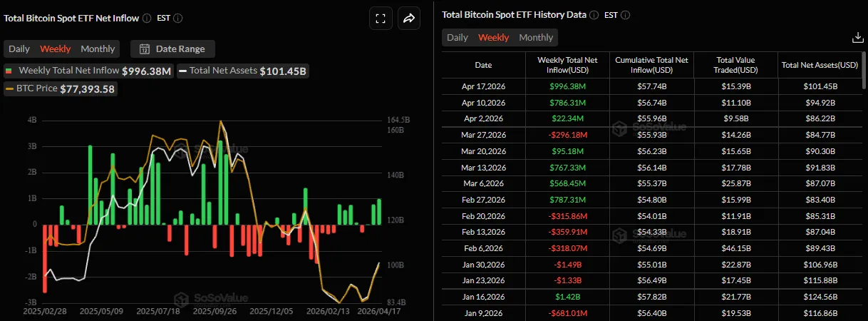The width and height of the screenshot is (868, 321).
Task: Click the share arrow icon on chart
Action: [x=409, y=19]
